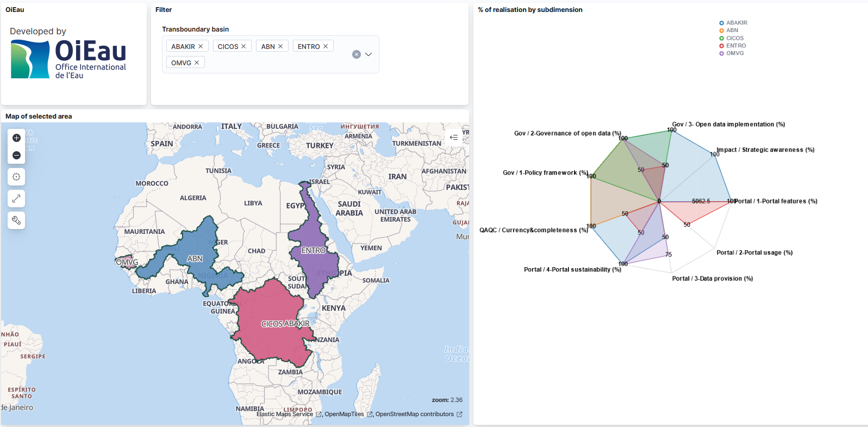Image resolution: width=868 pixels, height=427 pixels.
Task: Remove the OMVG filter tag
Action: coord(197,63)
